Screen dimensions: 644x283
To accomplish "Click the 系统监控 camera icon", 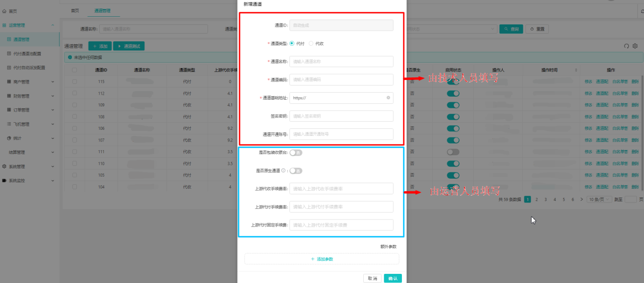I will click(x=5, y=180).
